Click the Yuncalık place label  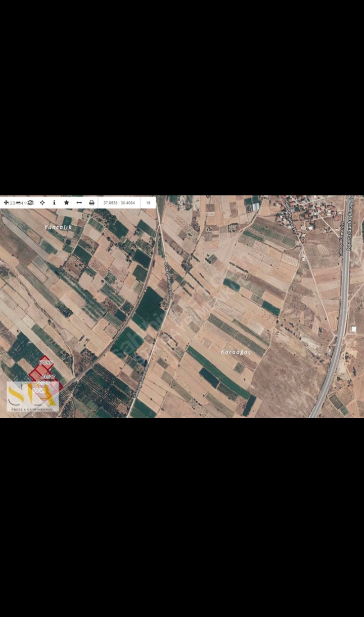58,227
